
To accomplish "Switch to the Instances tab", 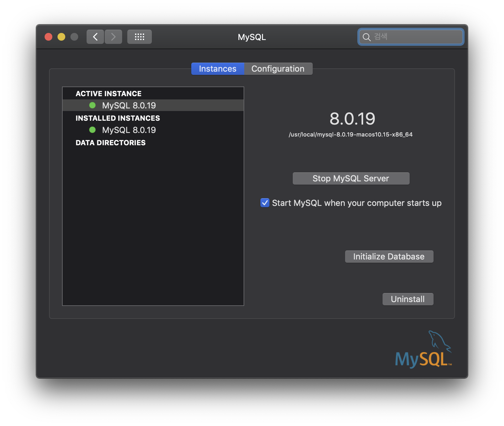I will [x=218, y=69].
